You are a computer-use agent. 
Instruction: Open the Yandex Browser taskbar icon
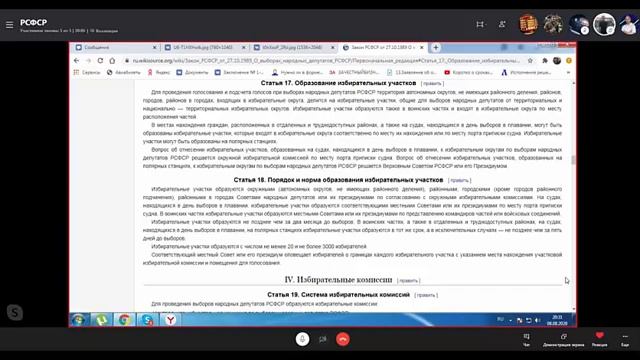[x=170, y=320]
